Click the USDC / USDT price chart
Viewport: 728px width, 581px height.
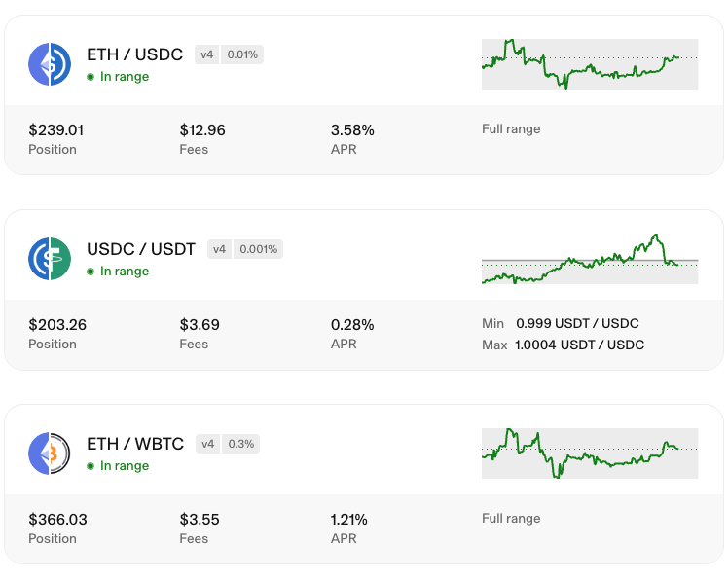pyautogui.click(x=590, y=259)
